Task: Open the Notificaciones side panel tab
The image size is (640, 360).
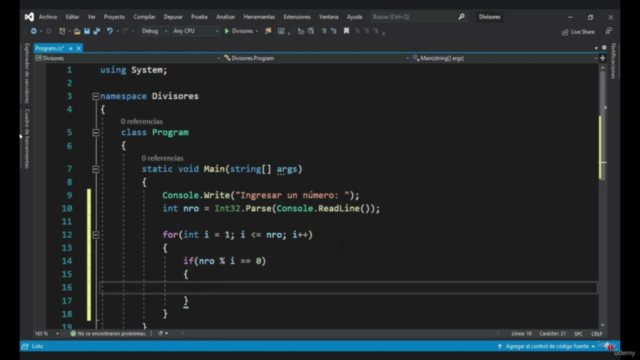Action: click(613, 61)
